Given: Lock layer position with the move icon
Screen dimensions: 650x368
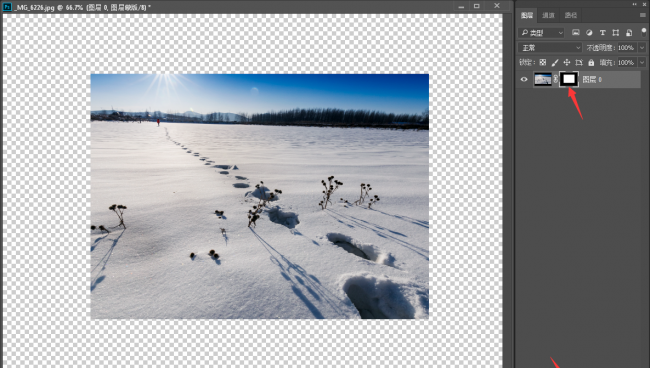Looking at the screenshot, I should point(567,63).
